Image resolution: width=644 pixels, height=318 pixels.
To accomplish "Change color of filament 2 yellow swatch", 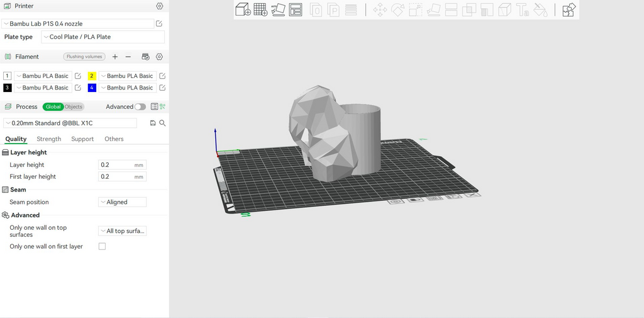I will tap(92, 76).
